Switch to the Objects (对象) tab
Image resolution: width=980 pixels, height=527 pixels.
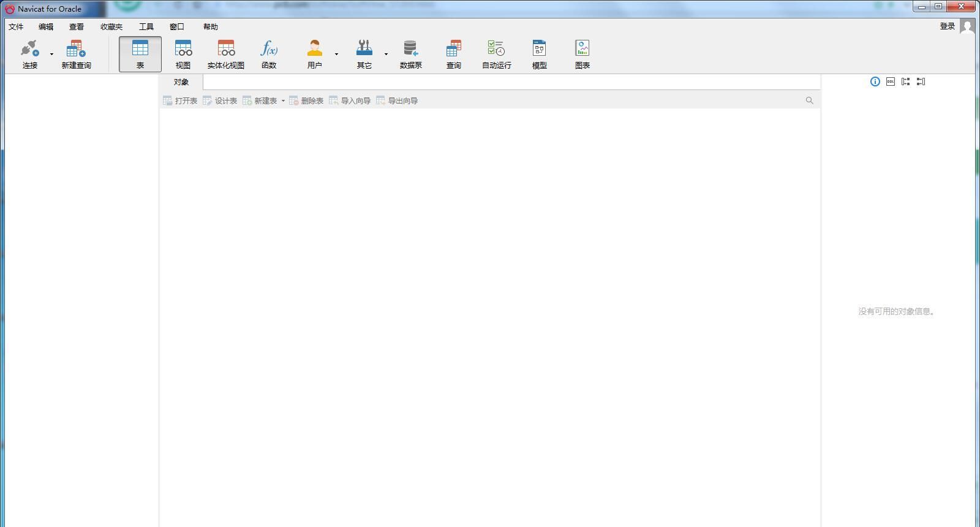(x=181, y=82)
